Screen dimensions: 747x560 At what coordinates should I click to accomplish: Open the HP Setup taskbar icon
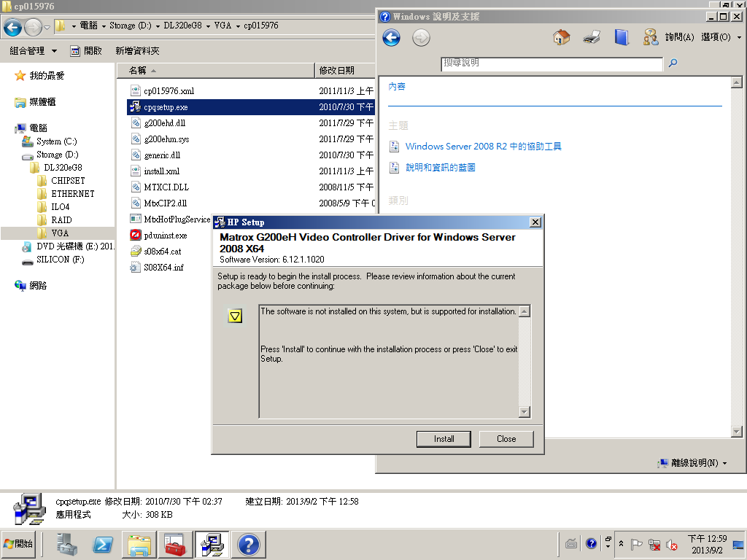(x=212, y=544)
